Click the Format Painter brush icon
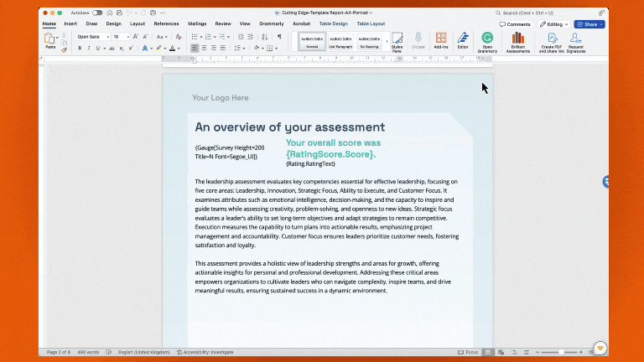Image resolution: width=644 pixels, height=362 pixels. [x=64, y=50]
